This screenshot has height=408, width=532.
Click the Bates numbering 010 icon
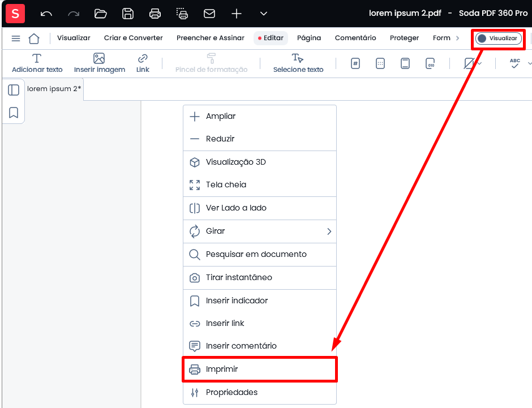(x=430, y=63)
